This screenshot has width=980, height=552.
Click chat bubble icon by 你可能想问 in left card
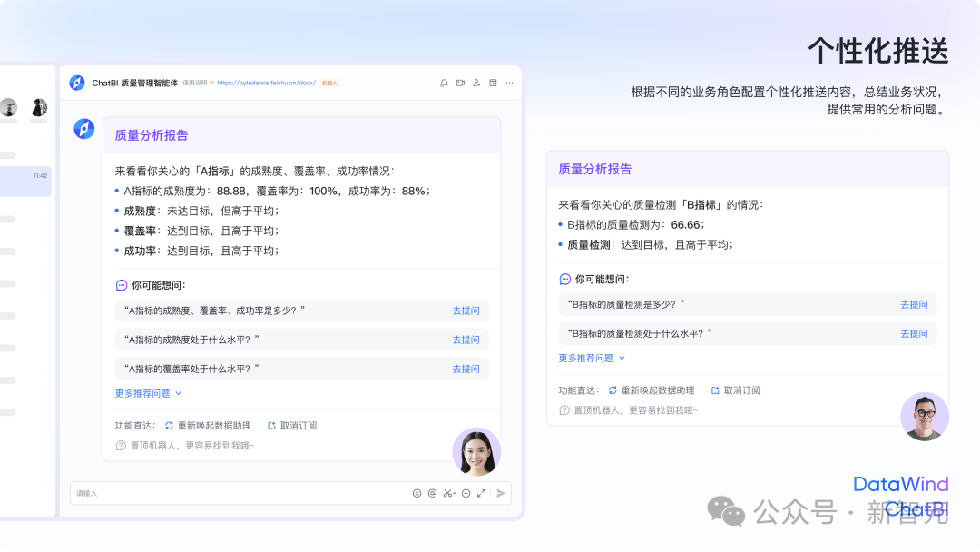(122, 285)
